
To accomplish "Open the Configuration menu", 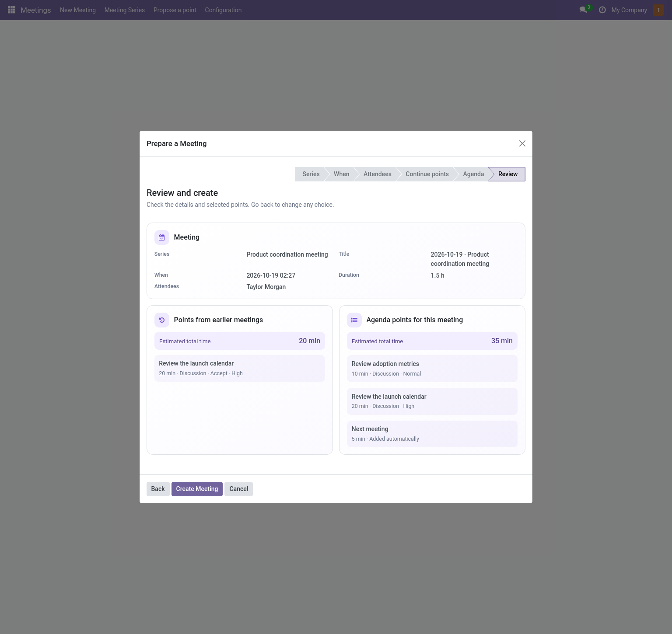I will 223,10.
